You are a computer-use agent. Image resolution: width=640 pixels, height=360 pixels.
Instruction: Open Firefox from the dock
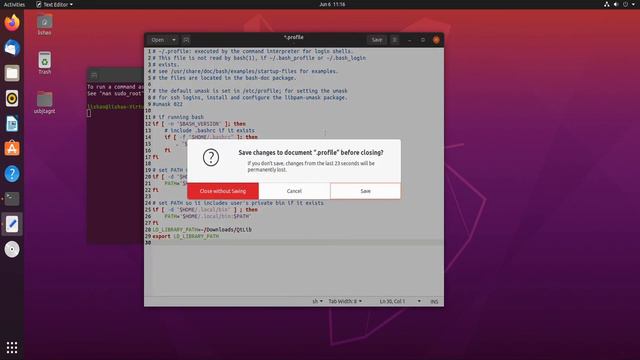click(12, 23)
